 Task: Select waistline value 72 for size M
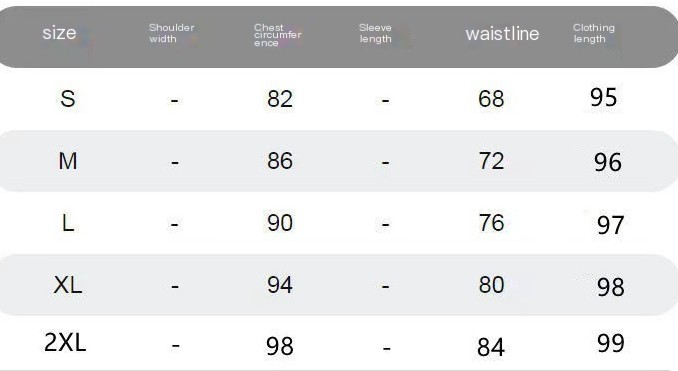tap(491, 161)
